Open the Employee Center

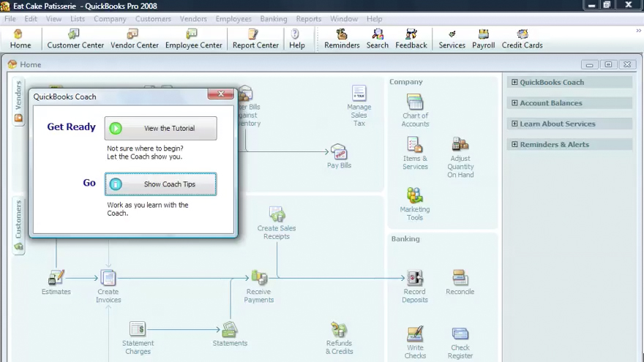coord(193,39)
